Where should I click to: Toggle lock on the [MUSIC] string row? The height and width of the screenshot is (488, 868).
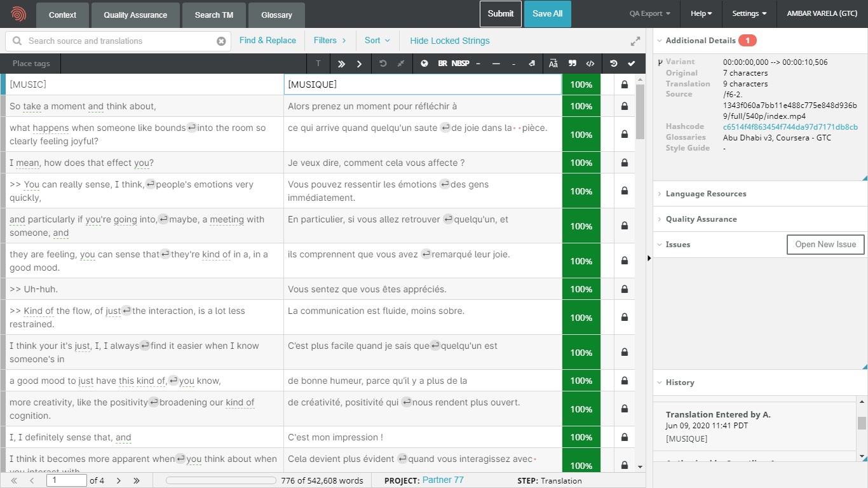(x=625, y=85)
